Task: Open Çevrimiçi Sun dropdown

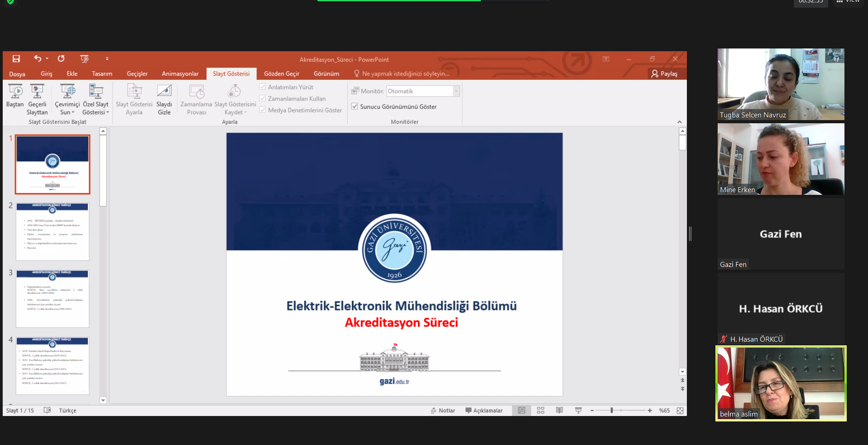Action: point(67,100)
